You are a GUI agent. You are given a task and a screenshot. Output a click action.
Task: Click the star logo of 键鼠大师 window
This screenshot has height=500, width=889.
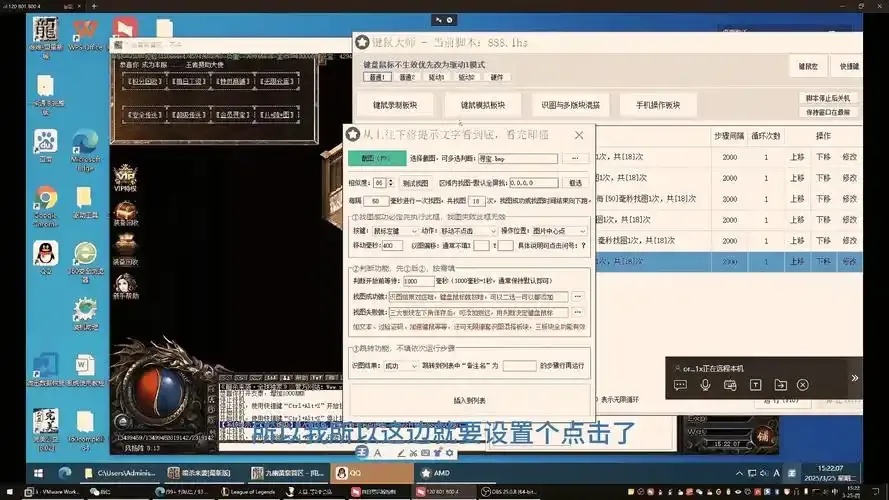coord(362,42)
